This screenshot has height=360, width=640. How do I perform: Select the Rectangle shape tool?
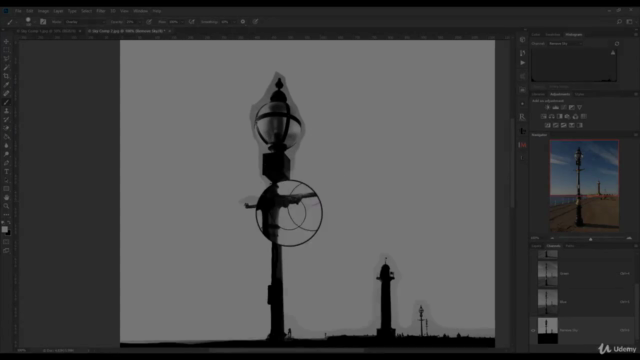click(6, 189)
